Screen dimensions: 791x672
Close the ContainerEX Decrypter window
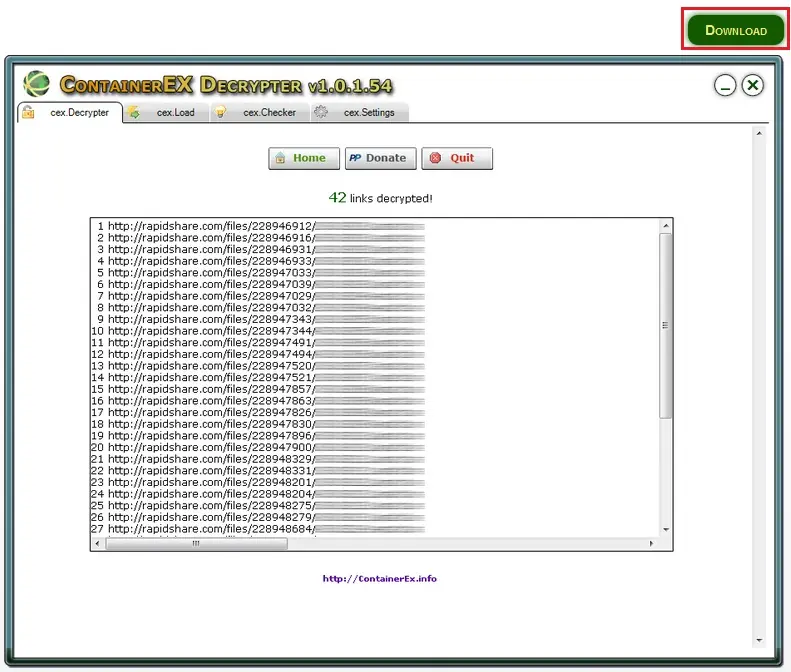tap(753, 85)
